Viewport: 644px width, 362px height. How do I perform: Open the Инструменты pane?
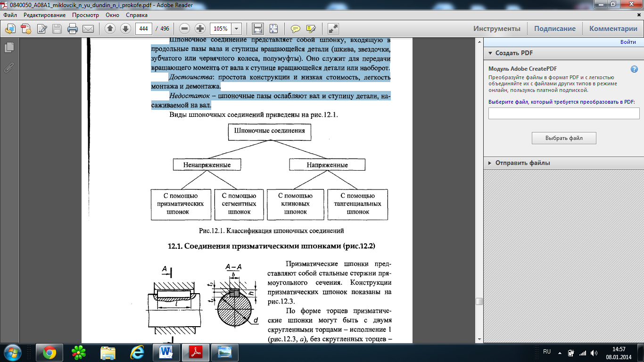click(x=497, y=29)
